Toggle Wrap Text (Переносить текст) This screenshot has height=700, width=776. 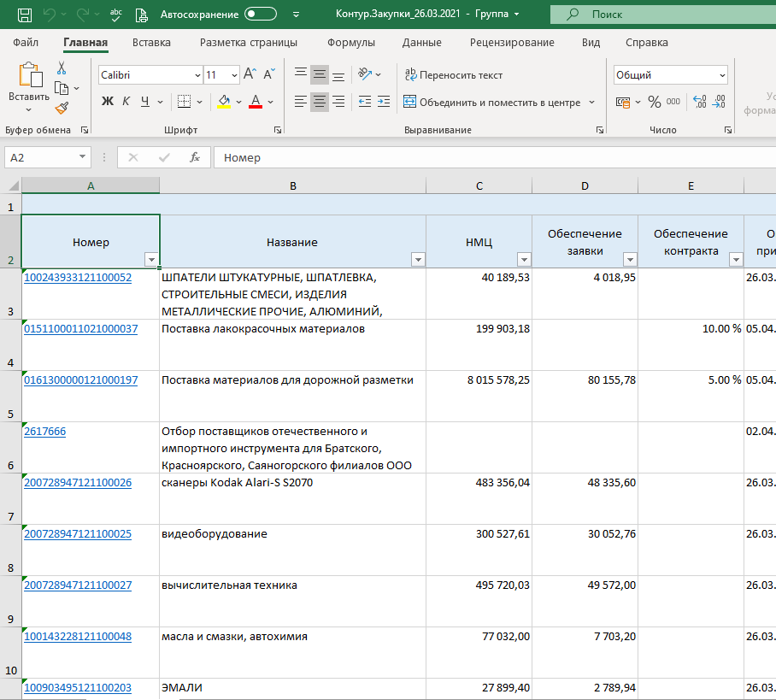(453, 74)
